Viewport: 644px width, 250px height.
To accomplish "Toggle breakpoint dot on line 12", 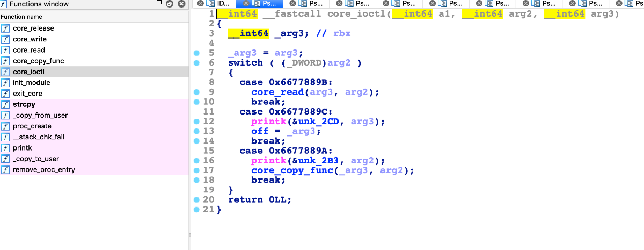I will tap(196, 121).
